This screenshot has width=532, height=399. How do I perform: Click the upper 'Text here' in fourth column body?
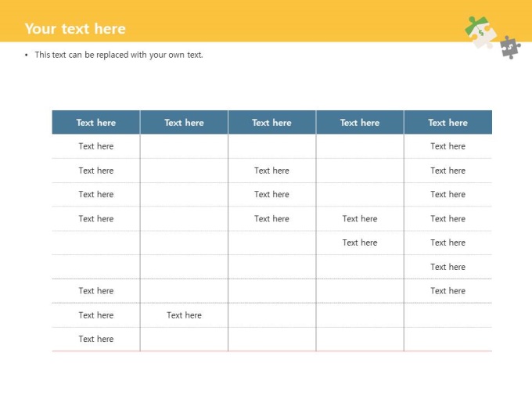pos(360,219)
